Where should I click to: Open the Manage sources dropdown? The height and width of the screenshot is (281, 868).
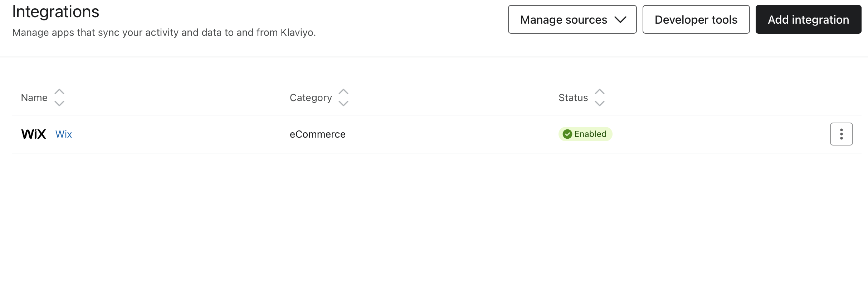(572, 19)
